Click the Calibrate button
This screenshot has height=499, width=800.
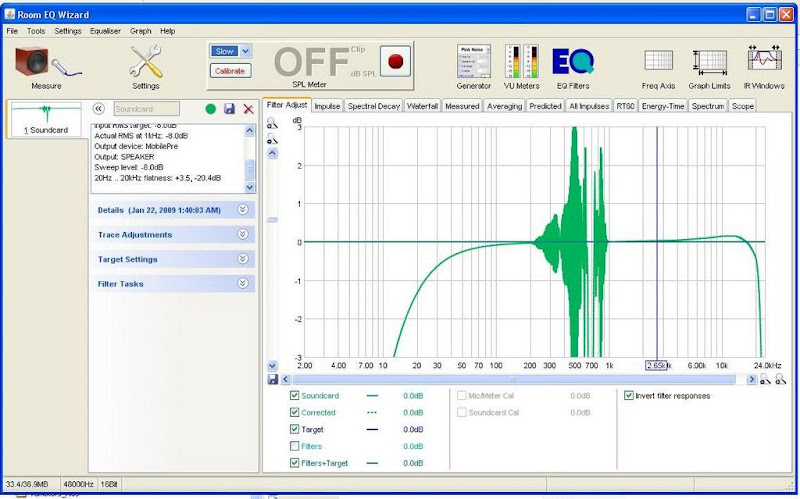click(230, 71)
